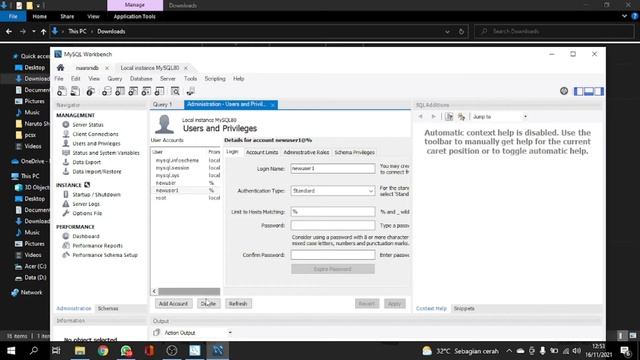Open Options File under Instance
Screen dimensions: 640x360
point(87,213)
